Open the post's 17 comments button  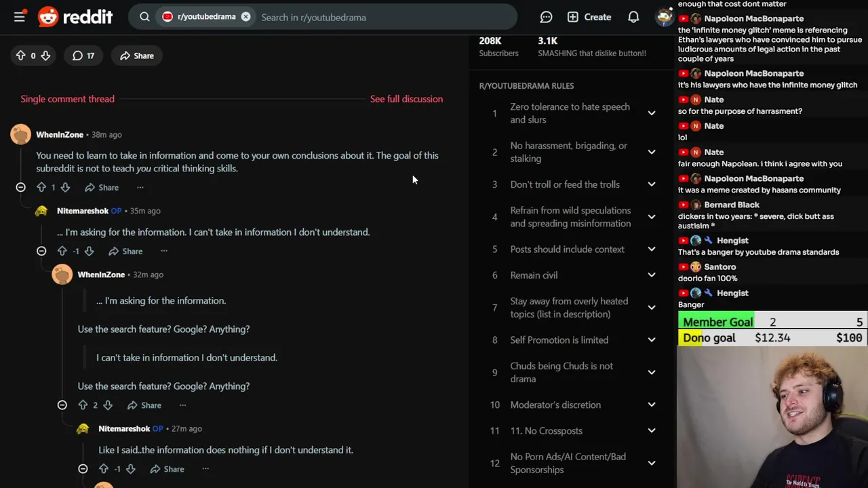tap(83, 56)
